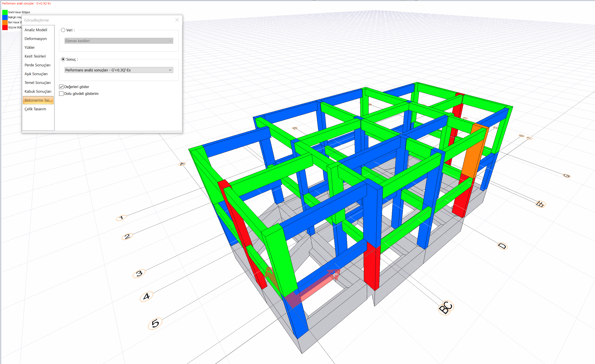Viewport: 595px width, 364px height.
Task: Click the grid axis bubble labeled 5
Action: pos(155,324)
